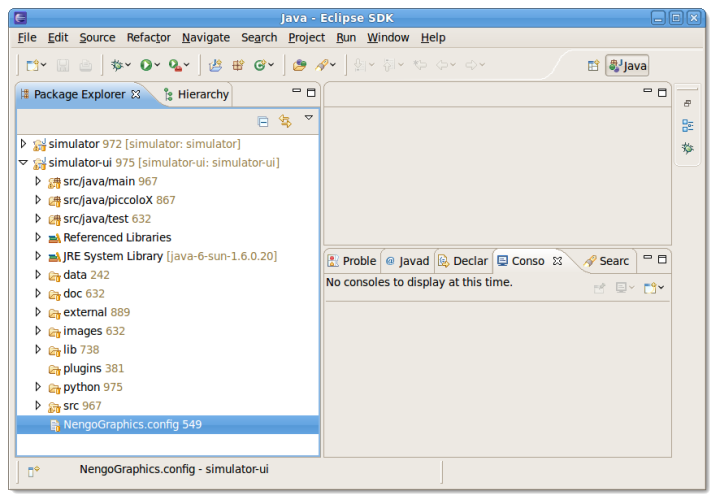Viewport: 720px width, 504px height.
Task: Expand the Referenced Libraries node
Action: (x=38, y=237)
